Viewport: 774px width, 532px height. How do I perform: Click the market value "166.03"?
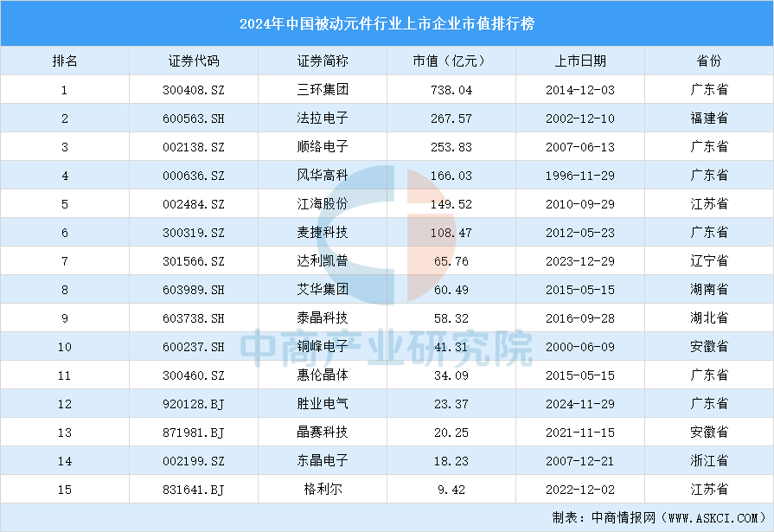[x=451, y=176]
